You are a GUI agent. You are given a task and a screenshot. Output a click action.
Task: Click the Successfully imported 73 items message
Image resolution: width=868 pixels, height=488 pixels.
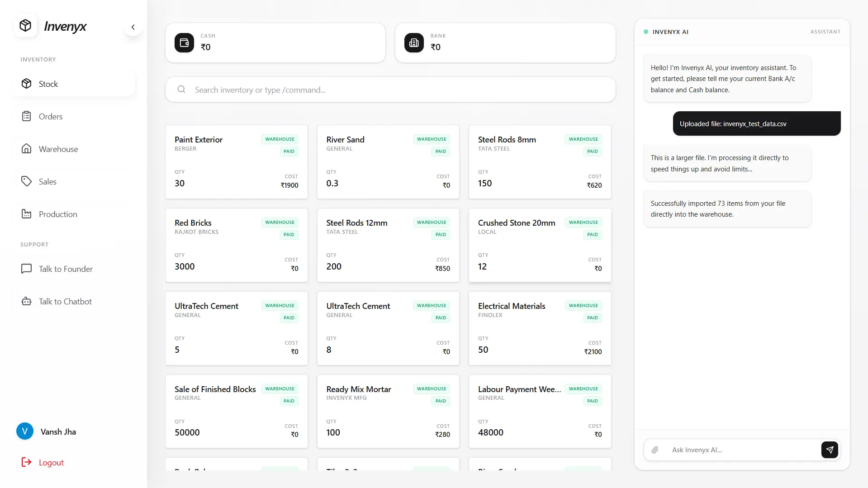[x=727, y=209]
